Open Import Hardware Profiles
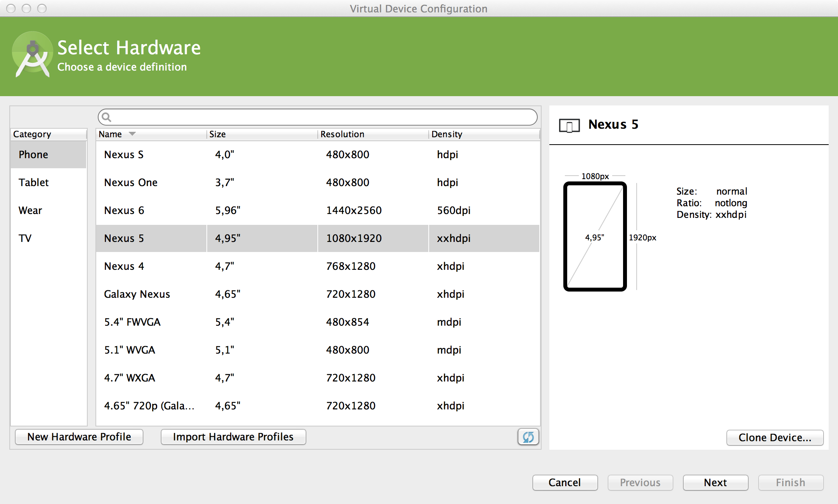 (233, 437)
